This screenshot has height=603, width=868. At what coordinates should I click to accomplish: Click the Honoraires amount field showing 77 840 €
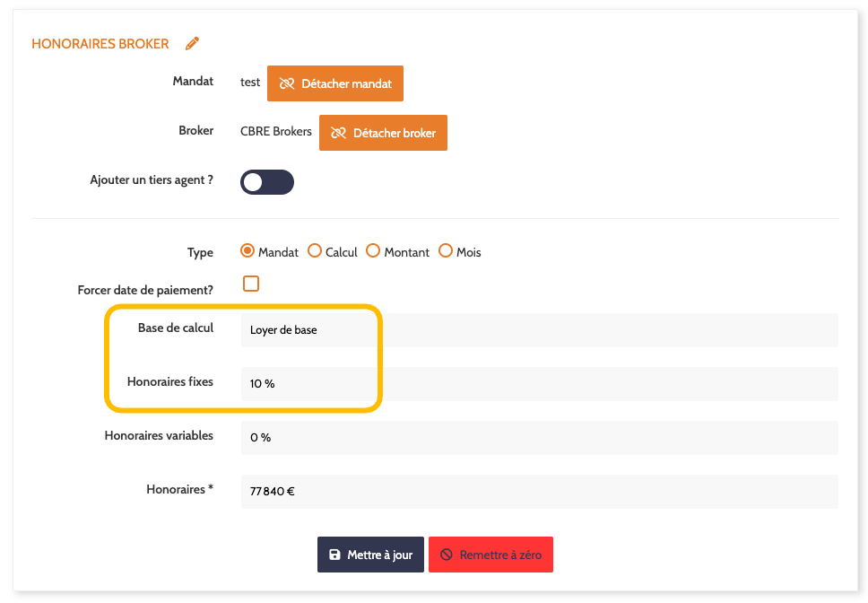click(x=538, y=491)
